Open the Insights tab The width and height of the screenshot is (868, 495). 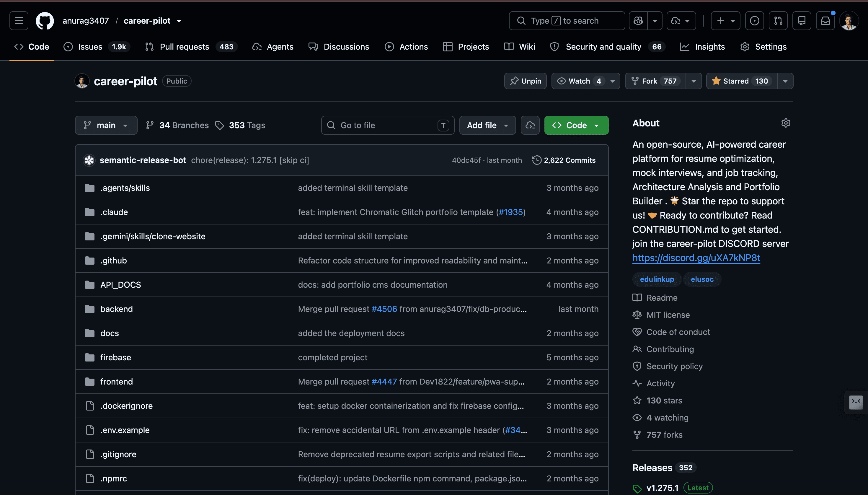point(702,47)
